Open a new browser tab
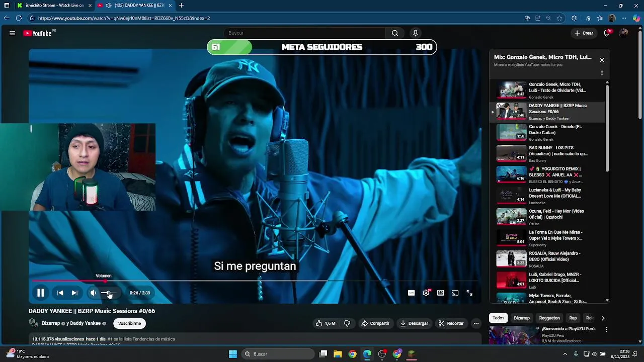The width and height of the screenshot is (644, 362). pos(181,6)
